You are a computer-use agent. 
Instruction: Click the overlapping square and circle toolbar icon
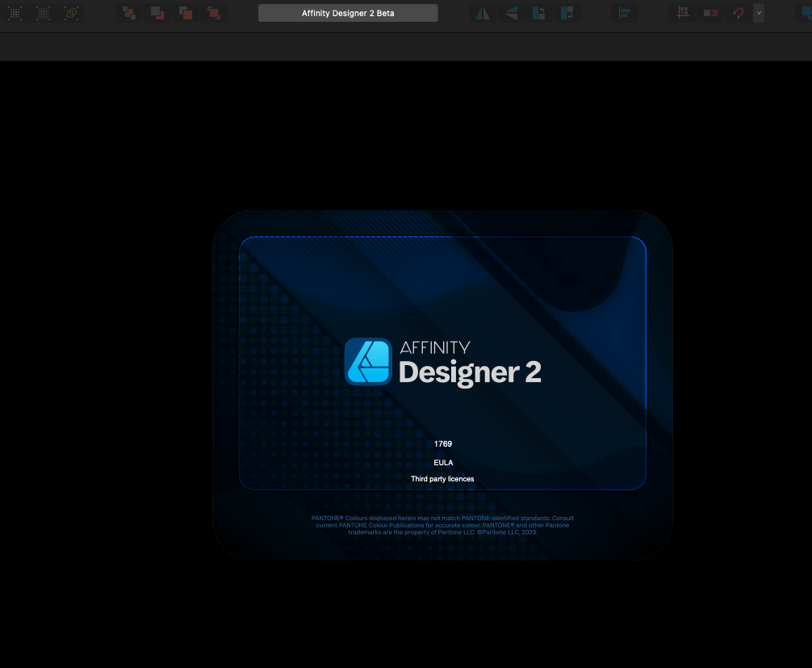[x=72, y=13]
